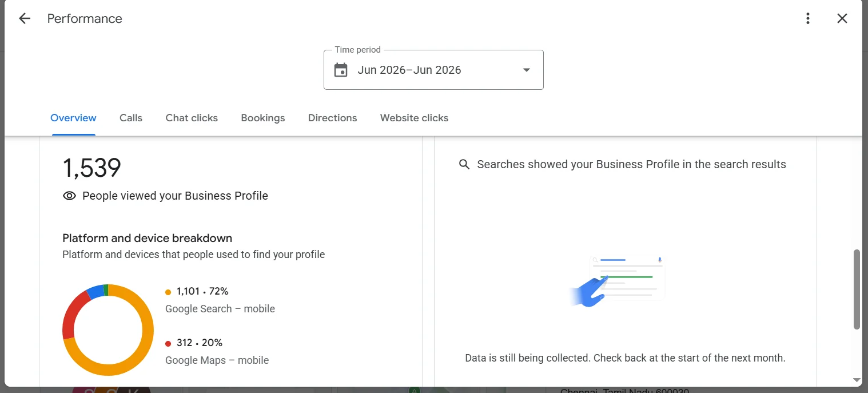Image resolution: width=868 pixels, height=393 pixels.
Task: Click the search results hand illustration
Action: coord(618,281)
